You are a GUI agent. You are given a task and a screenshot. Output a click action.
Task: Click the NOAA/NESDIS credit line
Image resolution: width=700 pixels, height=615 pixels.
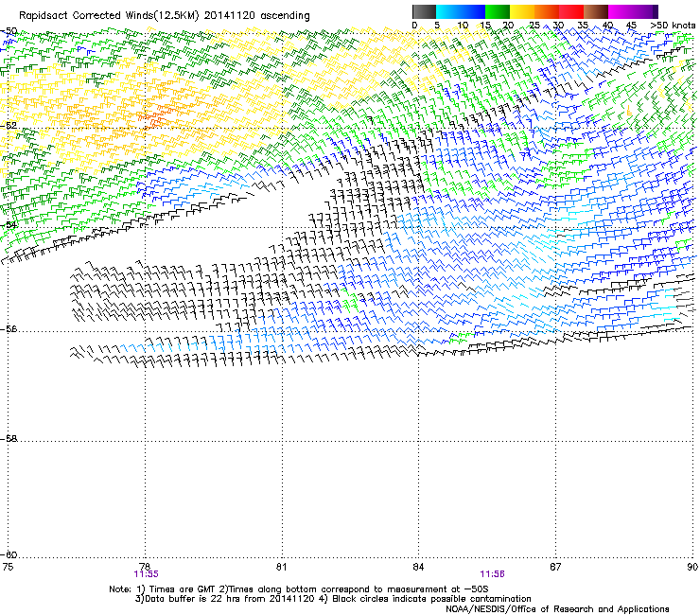click(x=557, y=608)
